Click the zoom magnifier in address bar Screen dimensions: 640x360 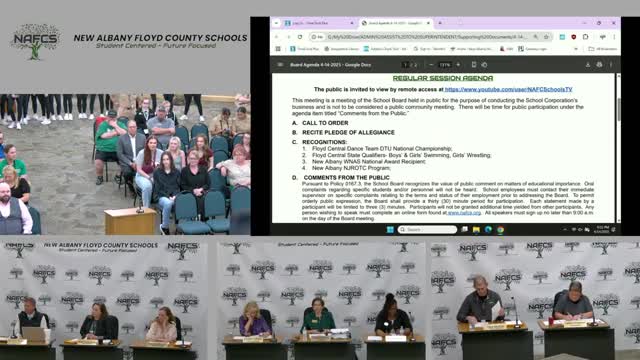pos(536,37)
